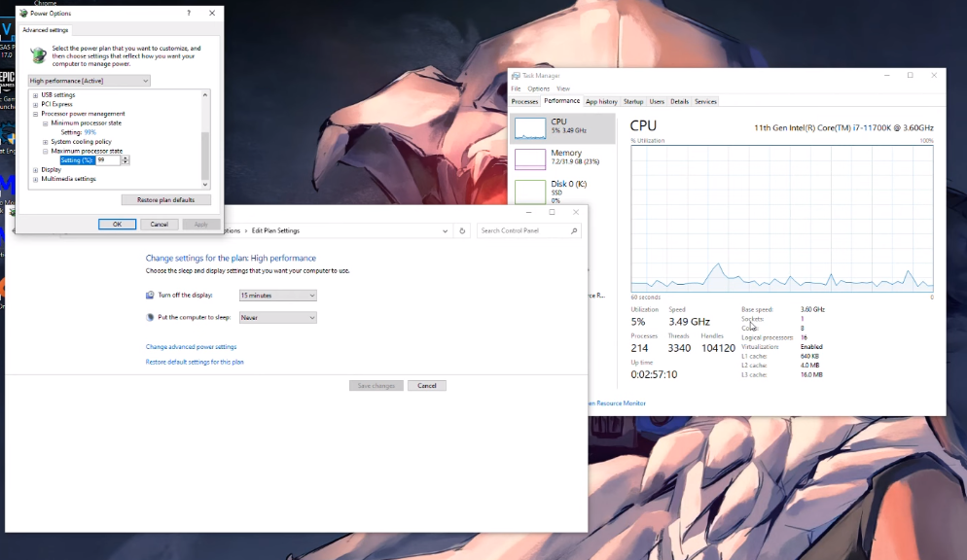Click the Power Options title bar icon
The height and width of the screenshot is (560, 967).
pyautogui.click(x=23, y=13)
